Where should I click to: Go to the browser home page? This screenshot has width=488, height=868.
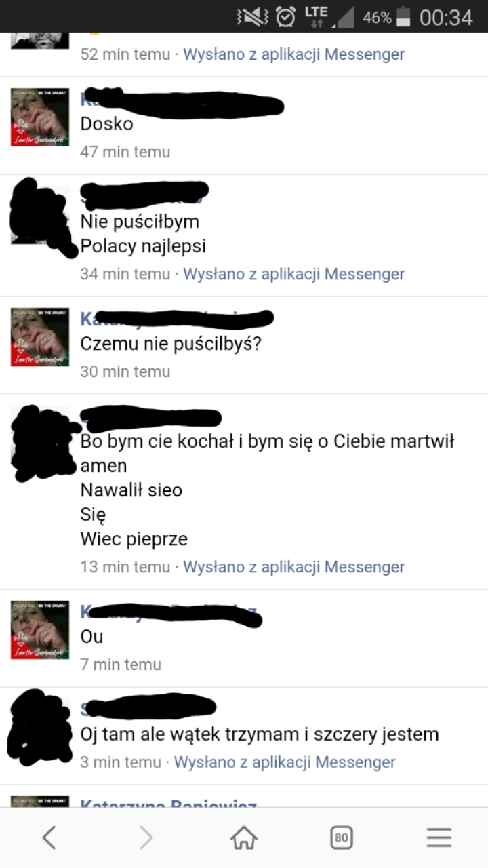coord(244,838)
